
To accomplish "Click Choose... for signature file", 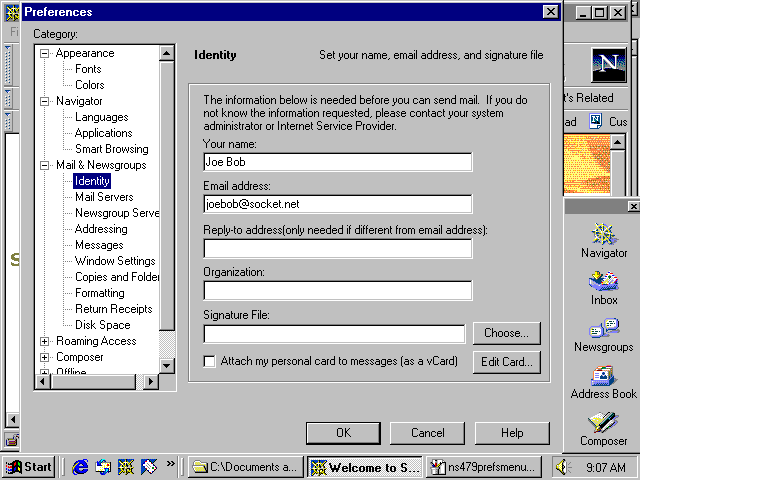I will (x=506, y=333).
